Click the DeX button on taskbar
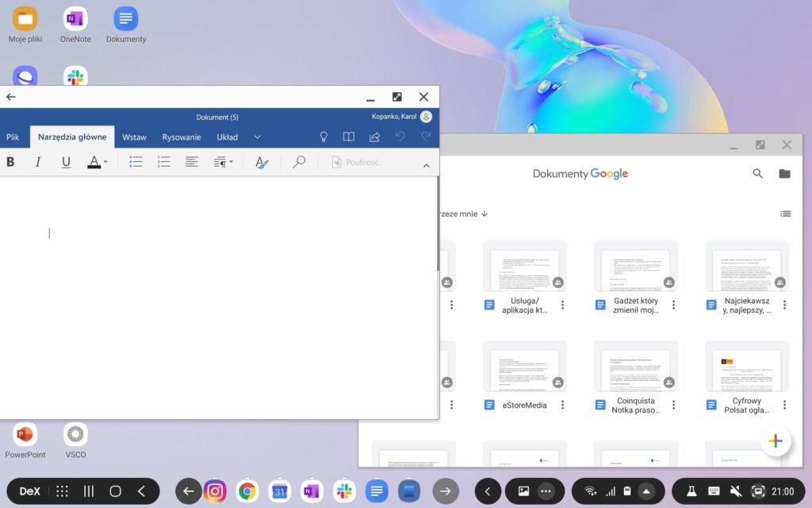 (x=29, y=491)
